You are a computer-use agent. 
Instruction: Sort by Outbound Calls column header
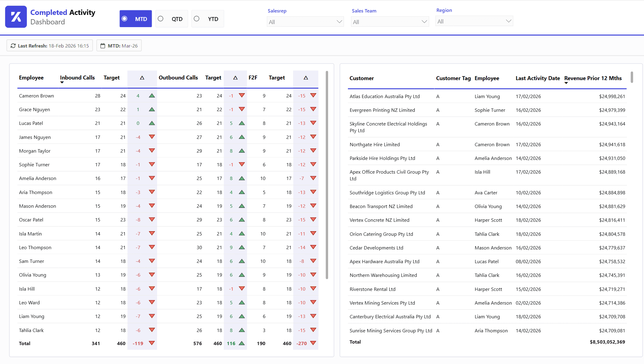(178, 78)
